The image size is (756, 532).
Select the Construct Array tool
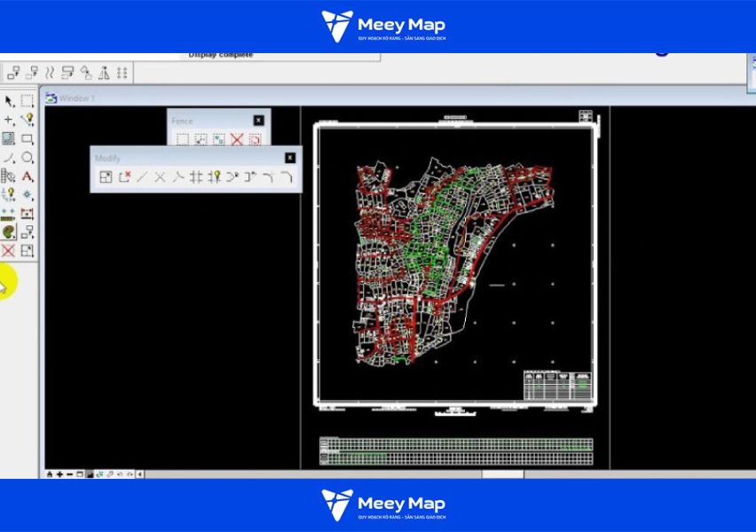(122, 73)
